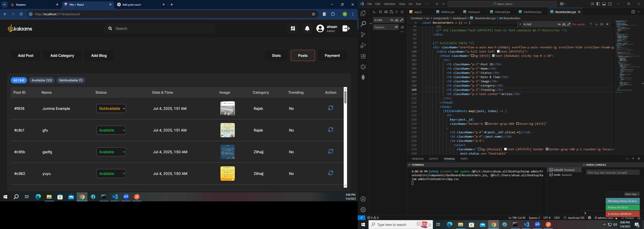Switch to PROBLEMS panel tab
Screen dimensions: 644x229
pyautogui.click(x=417, y=159)
